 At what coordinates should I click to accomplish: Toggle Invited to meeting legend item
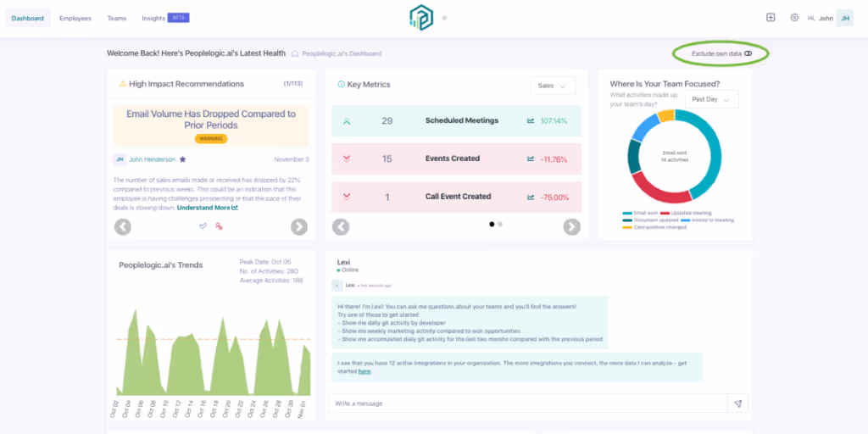point(707,220)
